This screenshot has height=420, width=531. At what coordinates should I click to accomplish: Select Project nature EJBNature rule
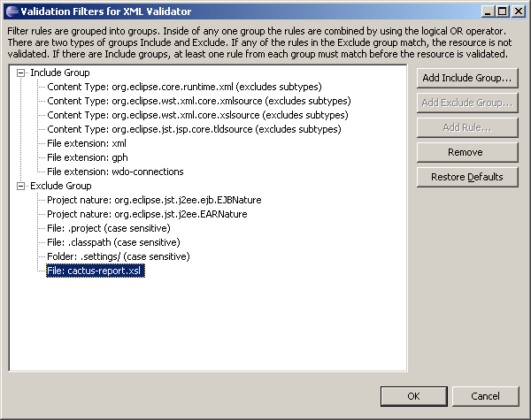[x=154, y=200]
